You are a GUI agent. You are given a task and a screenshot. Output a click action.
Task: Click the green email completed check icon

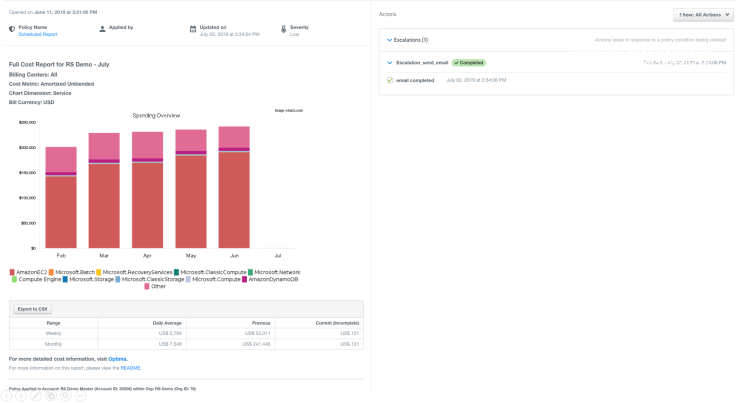coord(390,79)
